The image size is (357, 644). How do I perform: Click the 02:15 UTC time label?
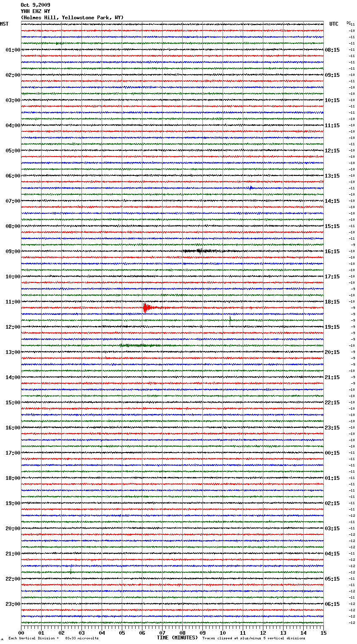tap(332, 503)
